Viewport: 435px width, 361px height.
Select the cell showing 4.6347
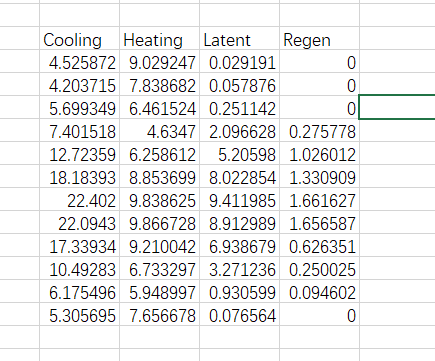click(159, 130)
